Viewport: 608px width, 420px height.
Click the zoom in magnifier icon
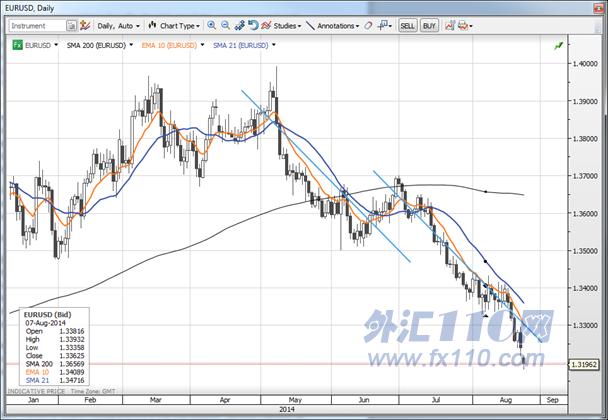pyautogui.click(x=211, y=26)
